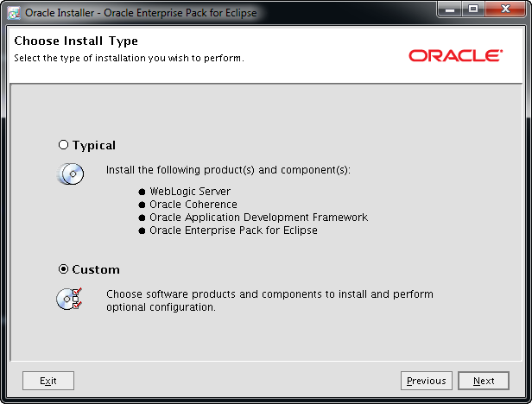Click 'Select the type of installation' subtitle
Image resolution: width=532 pixels, height=404 pixels.
pyautogui.click(x=129, y=58)
